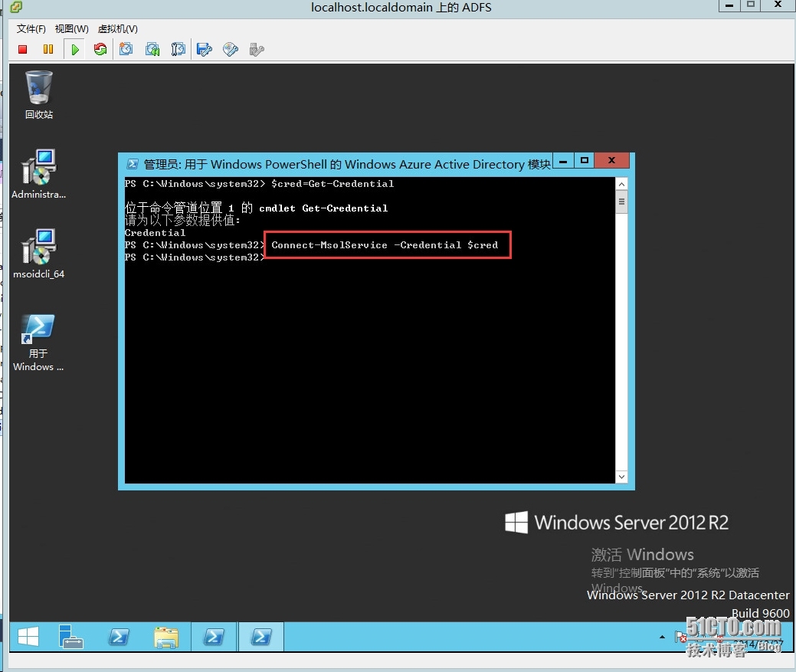Open the snapshot manager icon

tap(179, 49)
